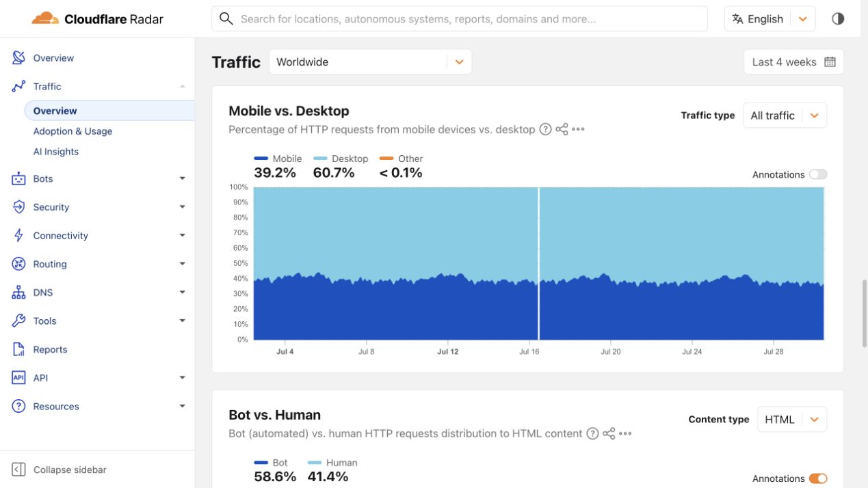
Task: Expand the DNS sidebar section
Action: [x=182, y=293]
